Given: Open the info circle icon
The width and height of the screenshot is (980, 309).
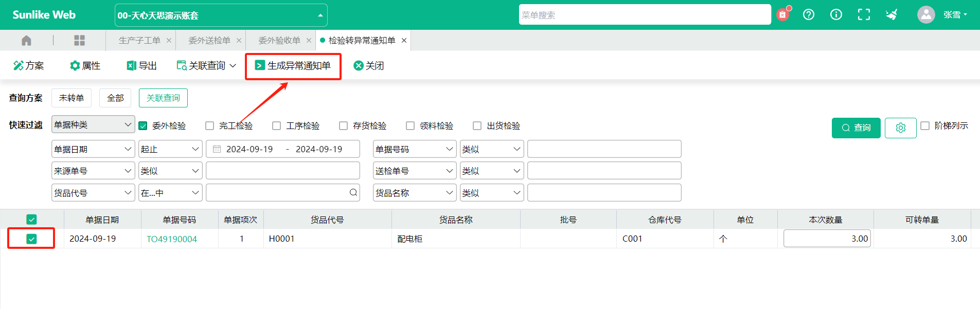Looking at the screenshot, I should [x=836, y=15].
